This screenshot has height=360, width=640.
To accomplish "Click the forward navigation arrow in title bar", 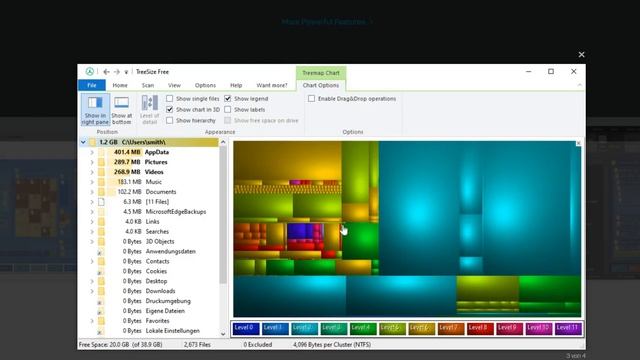I will pyautogui.click(x=117, y=72).
